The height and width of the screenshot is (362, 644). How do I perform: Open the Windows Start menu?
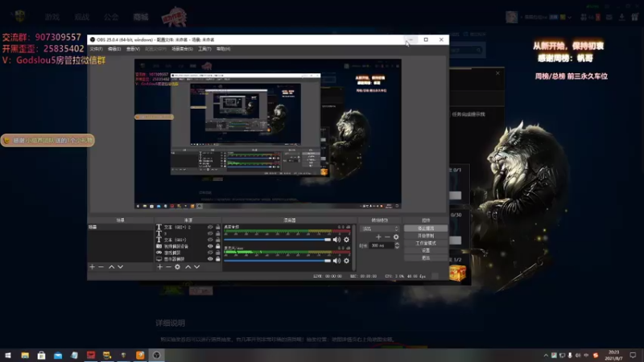[8, 355]
